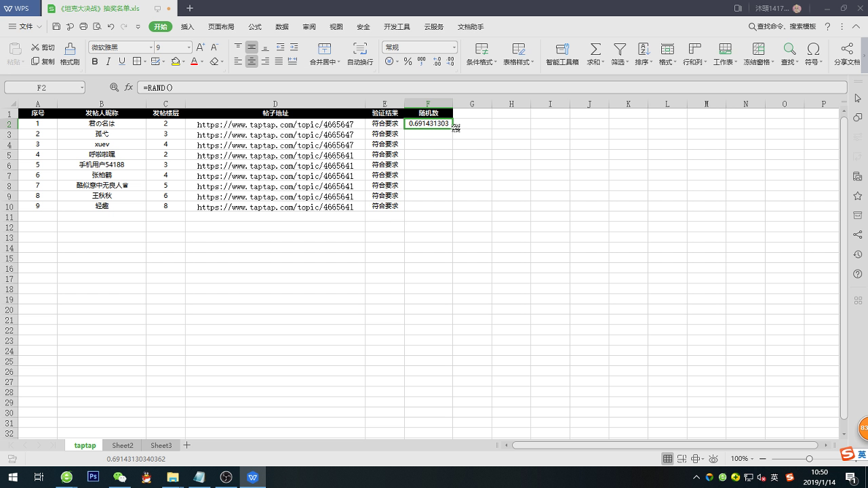The height and width of the screenshot is (488, 868).
Task: Click the formula bar containing =RAND()
Action: pos(492,87)
